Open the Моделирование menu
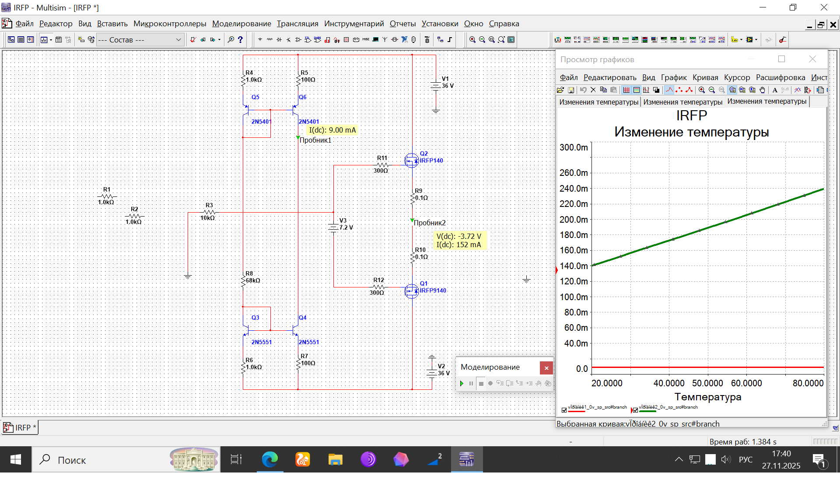The width and height of the screenshot is (840, 504). click(241, 24)
